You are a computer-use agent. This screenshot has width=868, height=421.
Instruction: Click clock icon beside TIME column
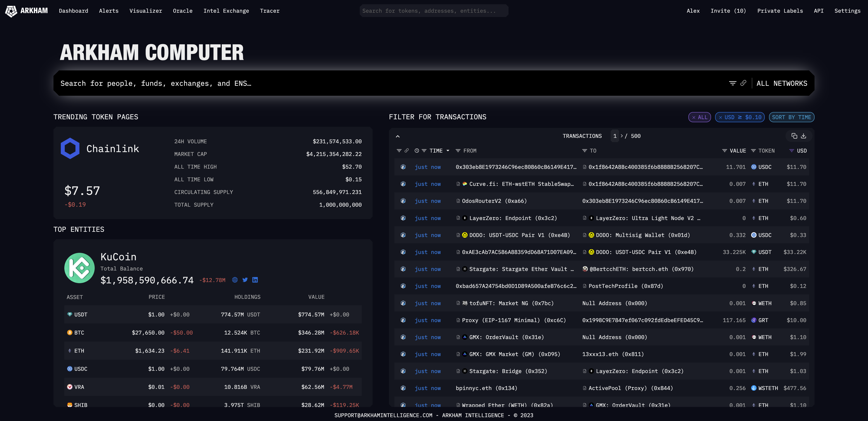point(417,151)
